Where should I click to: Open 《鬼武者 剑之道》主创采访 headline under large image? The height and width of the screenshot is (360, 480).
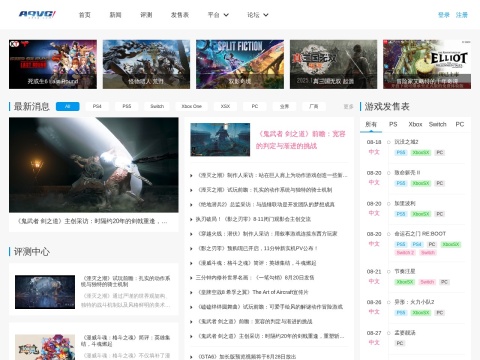(x=92, y=221)
